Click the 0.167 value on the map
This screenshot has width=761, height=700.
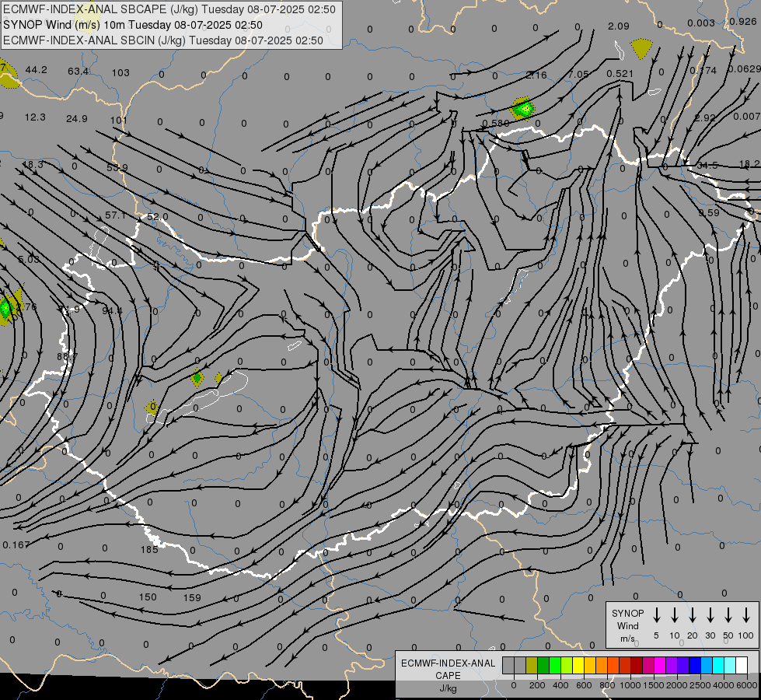point(16,545)
